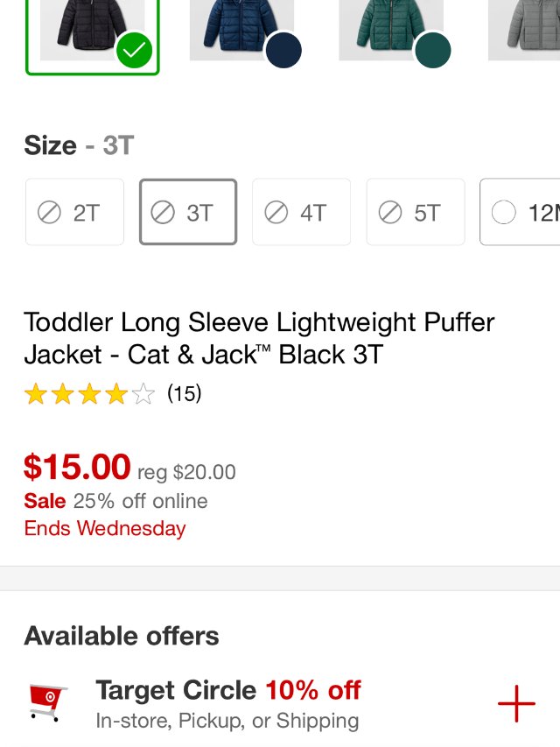This screenshot has height=747, width=560.
Task: Click the Available offers heading
Action: (x=122, y=636)
